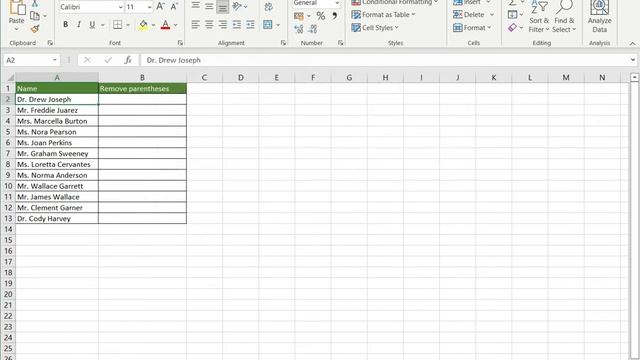Apply accounting number format
640x360 pixels.
pos(299,16)
